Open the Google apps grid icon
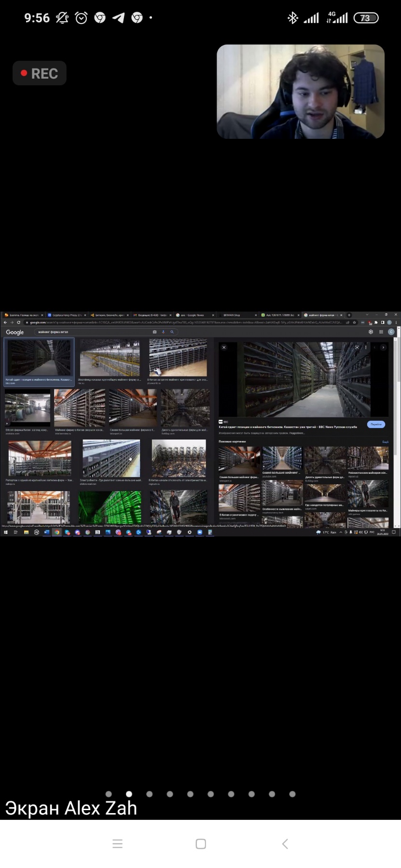 [x=381, y=332]
